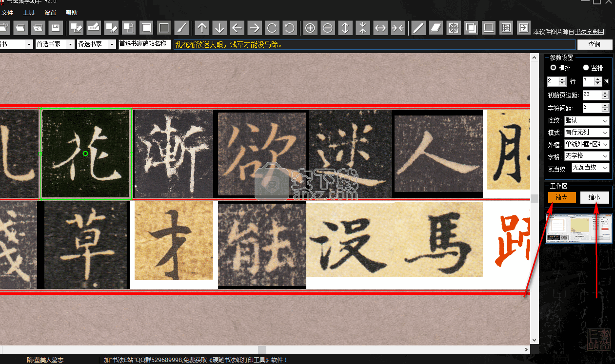Viewport: 615px width, 364px height.
Task: Open the 底纹 dropdown showing 默认
Action: pos(587,121)
